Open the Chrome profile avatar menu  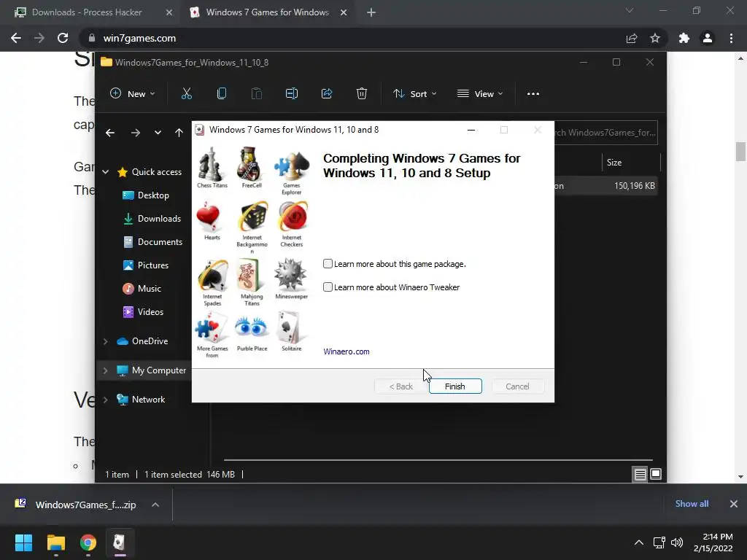tap(708, 38)
